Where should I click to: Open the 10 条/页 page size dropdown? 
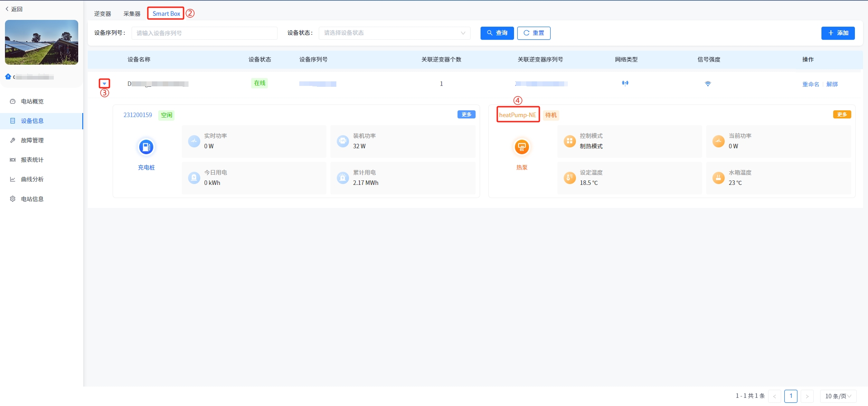pos(838,396)
